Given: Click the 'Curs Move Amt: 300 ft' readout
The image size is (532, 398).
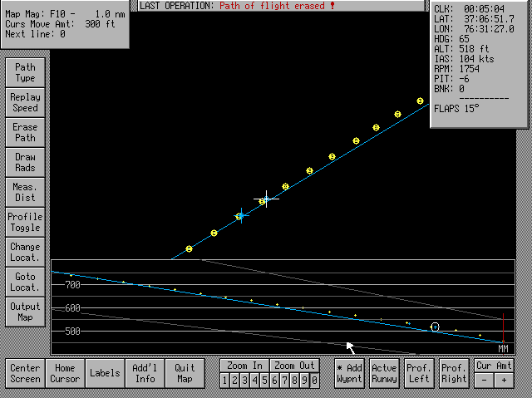Looking at the screenshot, I should [x=61, y=24].
